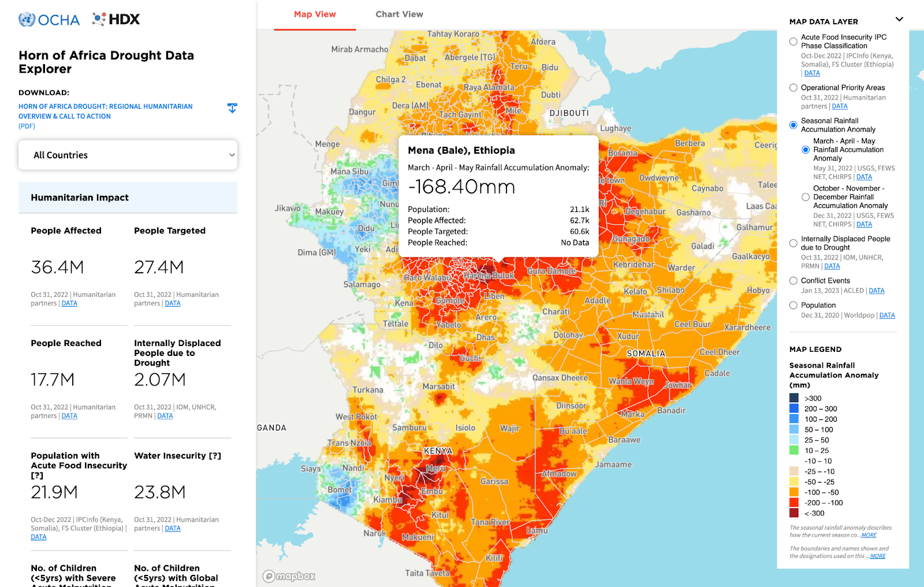Select the Map View tab
The width and height of the screenshot is (924, 587).
coord(315,14)
